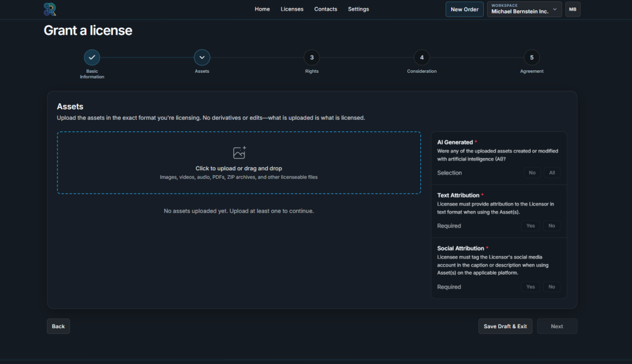This screenshot has height=364, width=632.
Task: Jump to step 4 Consideration
Action: (422, 57)
